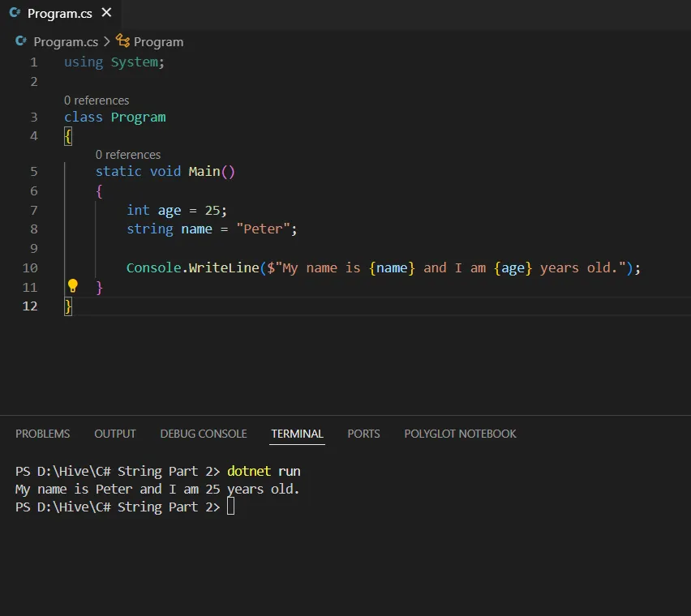
Task: Open the PROBLEMS panel tab
Action: 43,434
